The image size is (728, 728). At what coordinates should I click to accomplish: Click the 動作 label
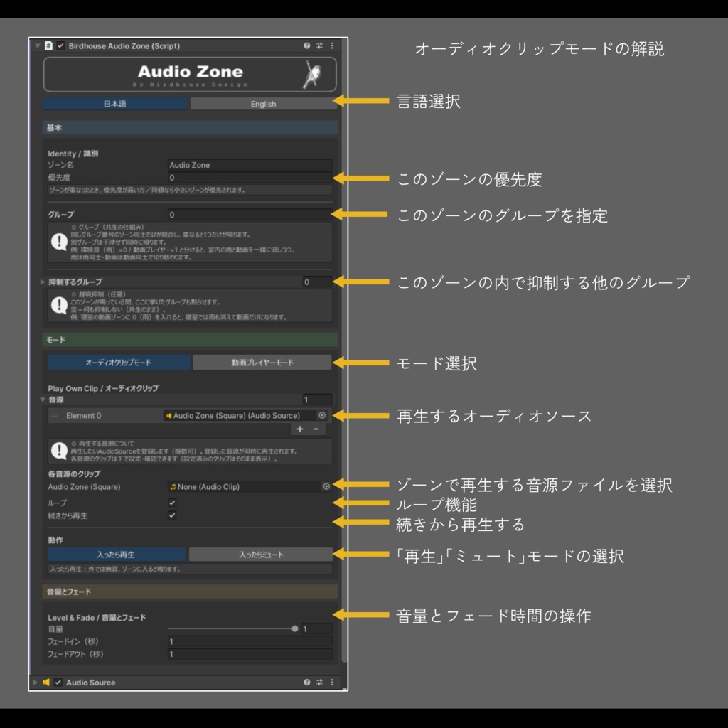pyautogui.click(x=55, y=540)
